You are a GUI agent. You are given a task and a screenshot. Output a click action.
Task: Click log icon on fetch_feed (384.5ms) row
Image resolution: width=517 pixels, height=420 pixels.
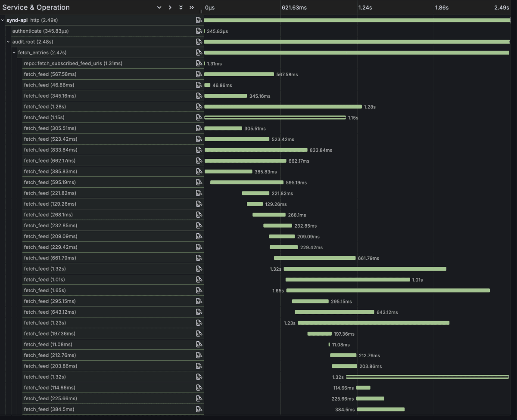coord(199,409)
